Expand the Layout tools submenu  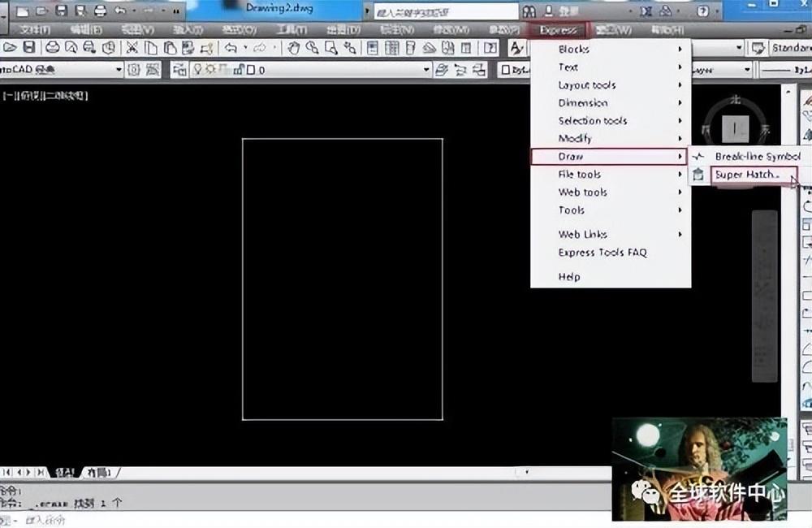coord(611,85)
